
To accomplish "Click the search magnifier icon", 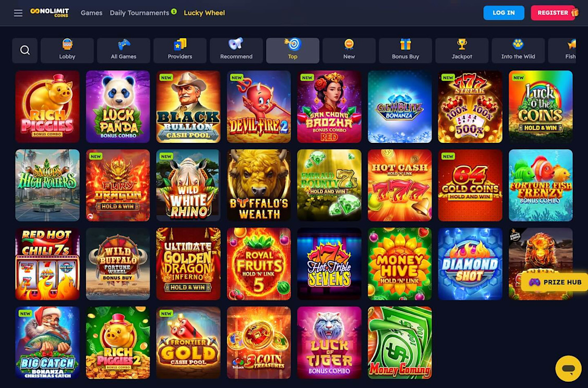I will tap(25, 50).
